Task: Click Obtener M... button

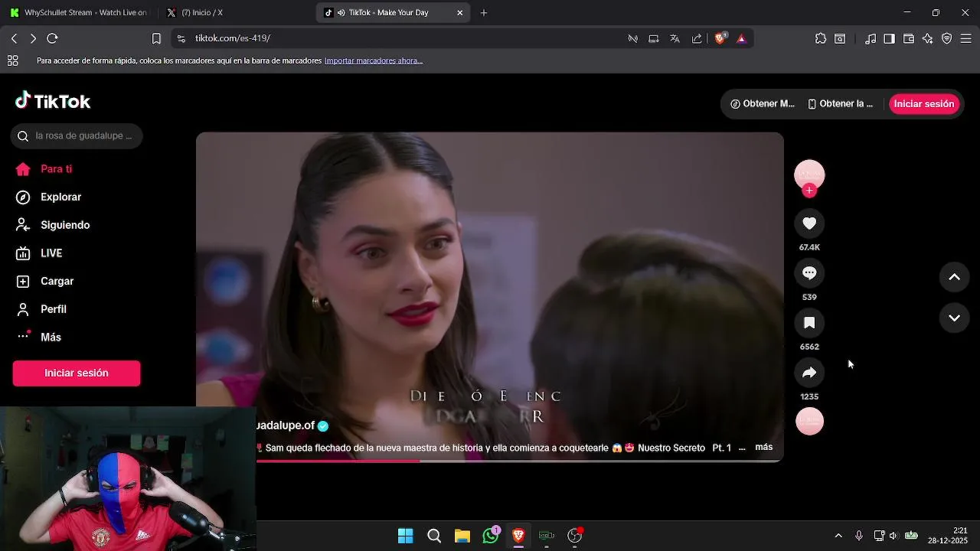Action: (x=763, y=104)
